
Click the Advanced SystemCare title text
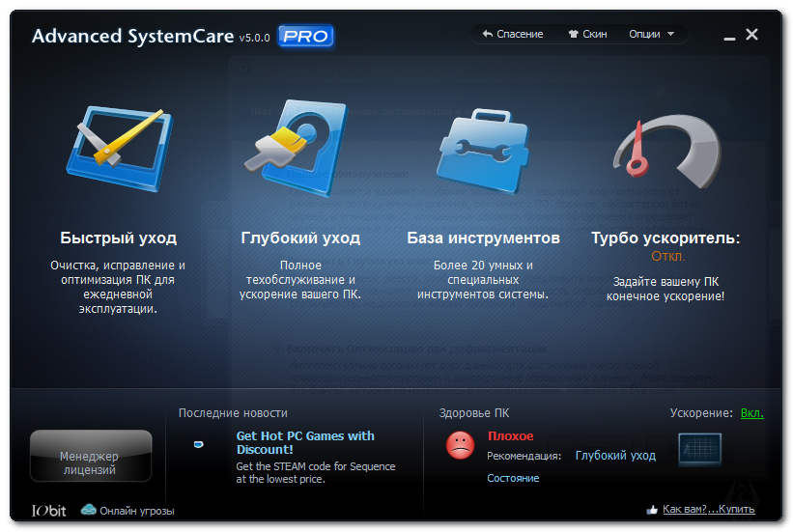(x=132, y=37)
